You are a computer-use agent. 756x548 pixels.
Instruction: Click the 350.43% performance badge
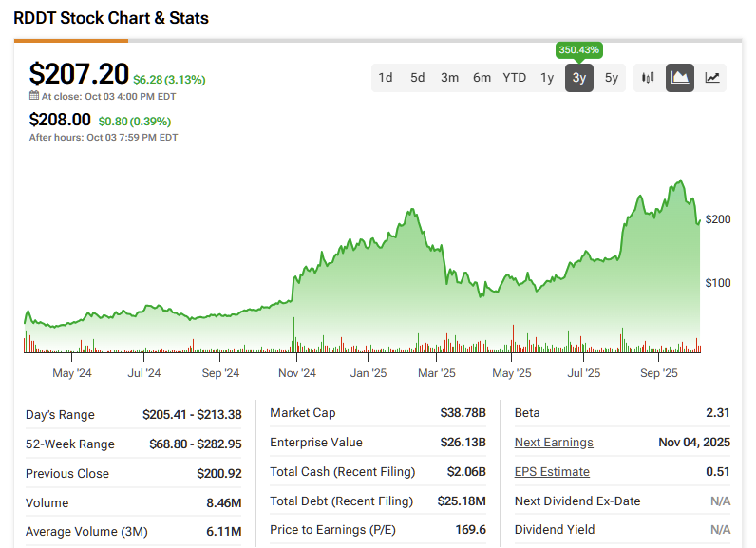[579, 49]
